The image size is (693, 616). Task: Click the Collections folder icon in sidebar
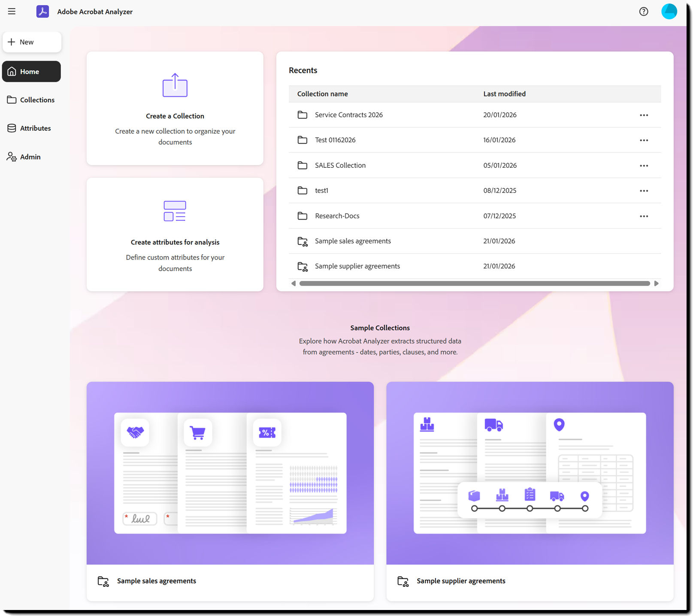11,100
